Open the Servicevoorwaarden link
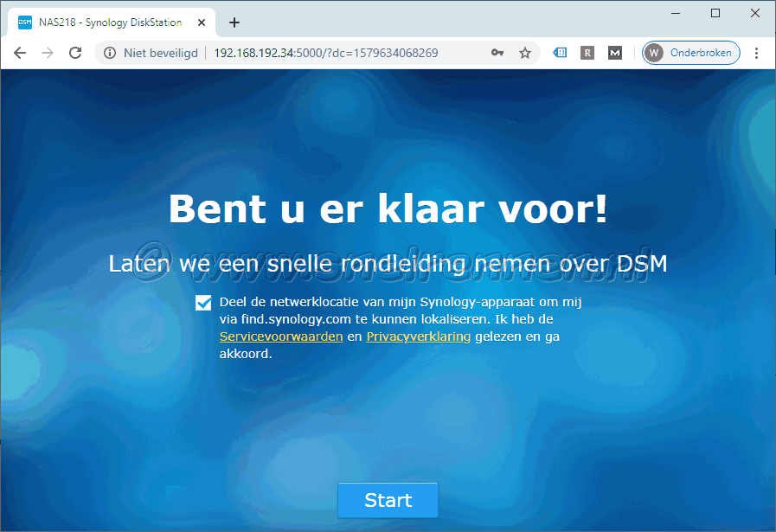Viewport: 776px width, 532px height. [281, 337]
